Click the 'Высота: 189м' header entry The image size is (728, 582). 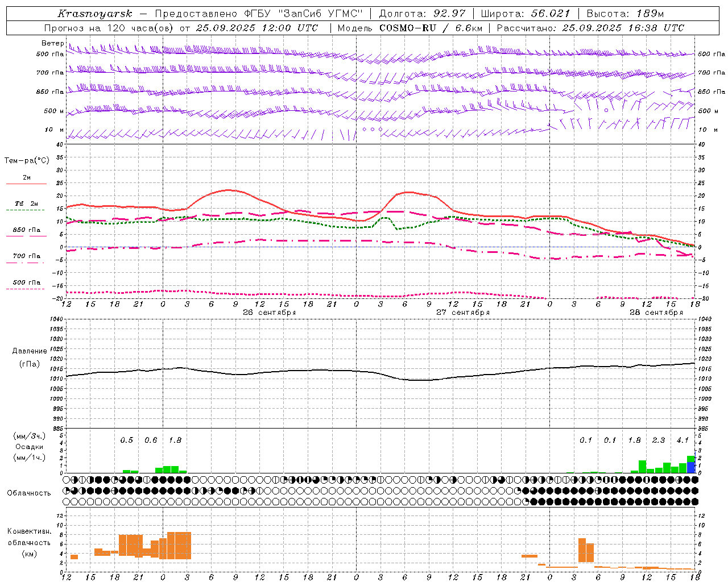click(x=625, y=14)
